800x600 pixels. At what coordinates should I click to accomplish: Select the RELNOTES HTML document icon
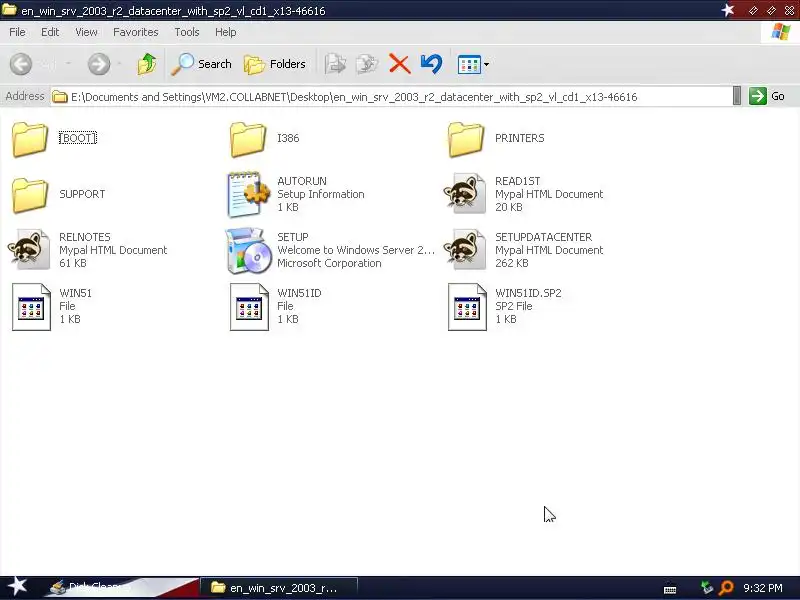[x=29, y=249]
